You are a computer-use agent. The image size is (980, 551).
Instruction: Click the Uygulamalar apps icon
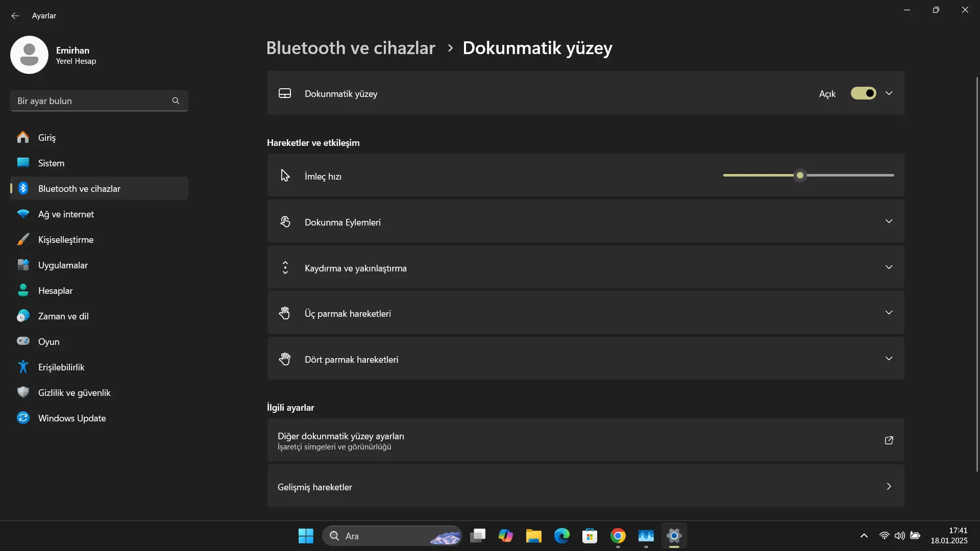coord(23,265)
